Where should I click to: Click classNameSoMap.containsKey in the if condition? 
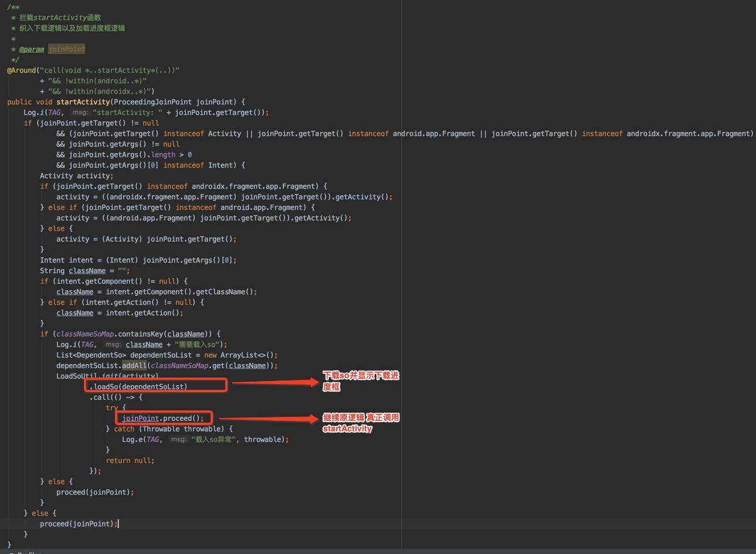[110, 334]
